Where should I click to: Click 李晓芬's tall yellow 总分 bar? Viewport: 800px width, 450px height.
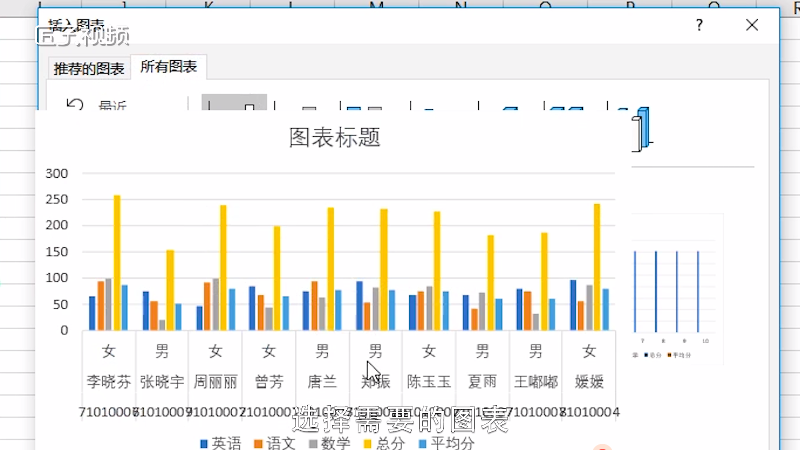point(117,263)
